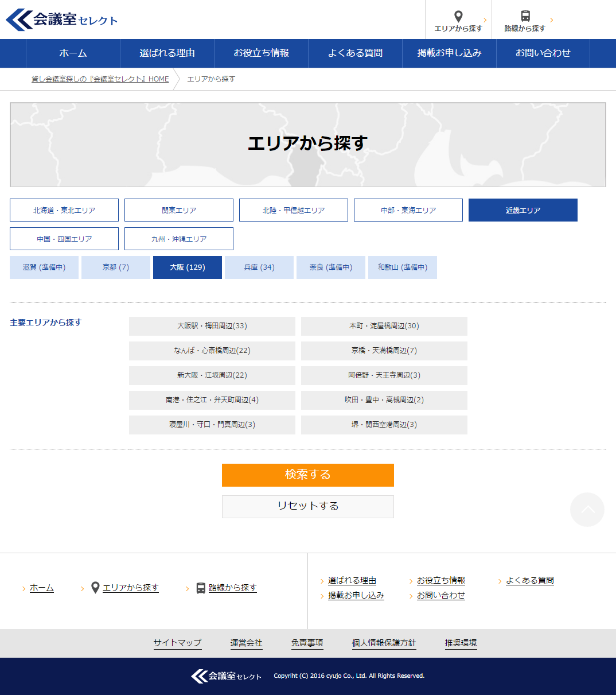Toggle 本町・淀屋橋周辺(30) area

pyautogui.click(x=384, y=326)
